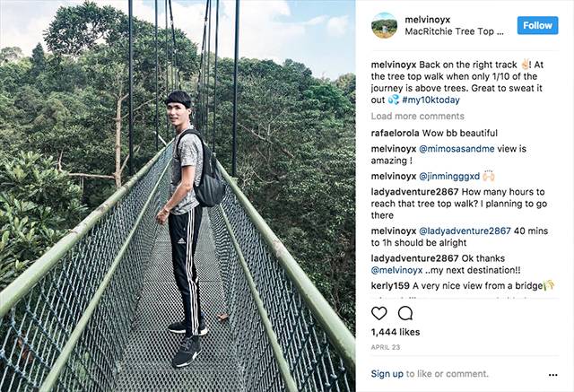
Task: Expand Load more comments
Action: pos(417,117)
